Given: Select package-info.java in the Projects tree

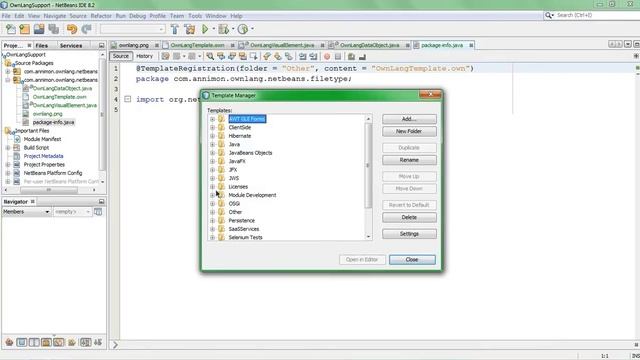Looking at the screenshot, I should 53,122.
